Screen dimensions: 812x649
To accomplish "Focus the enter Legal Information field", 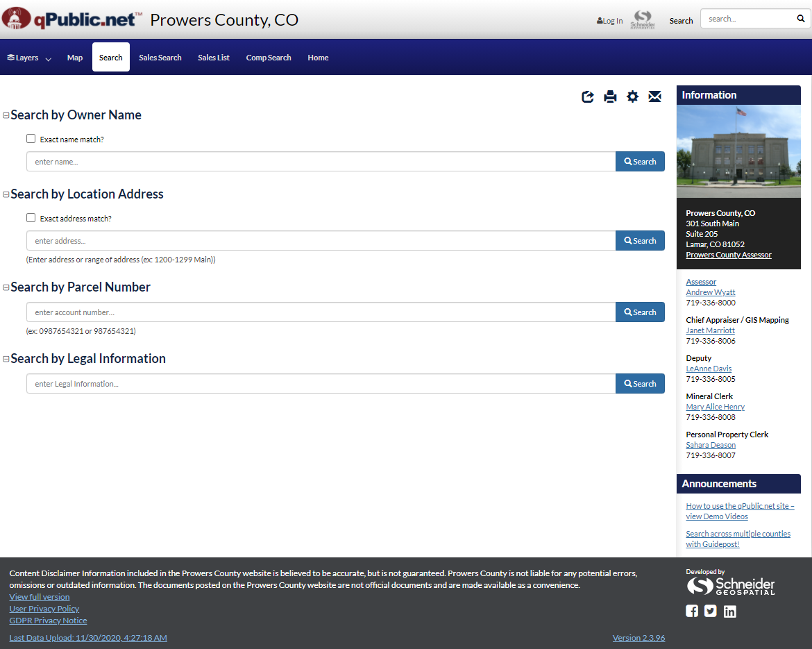I will pyautogui.click(x=321, y=384).
